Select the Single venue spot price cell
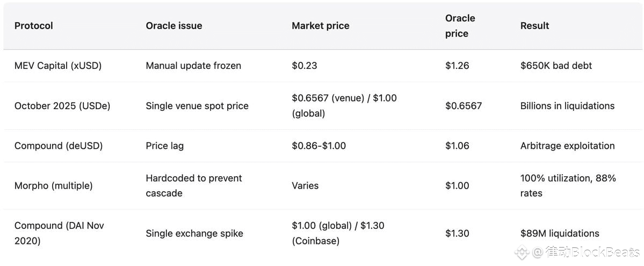Screen dimensions: 644x266 pos(197,106)
